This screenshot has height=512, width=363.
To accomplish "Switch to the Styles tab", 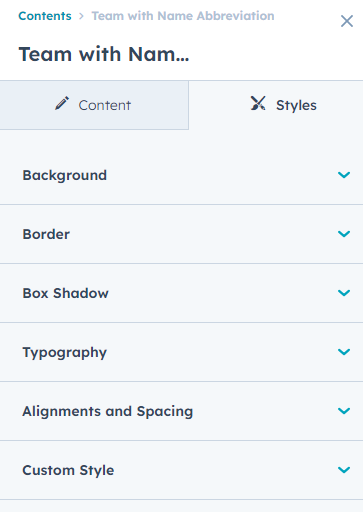I will click(x=276, y=105).
